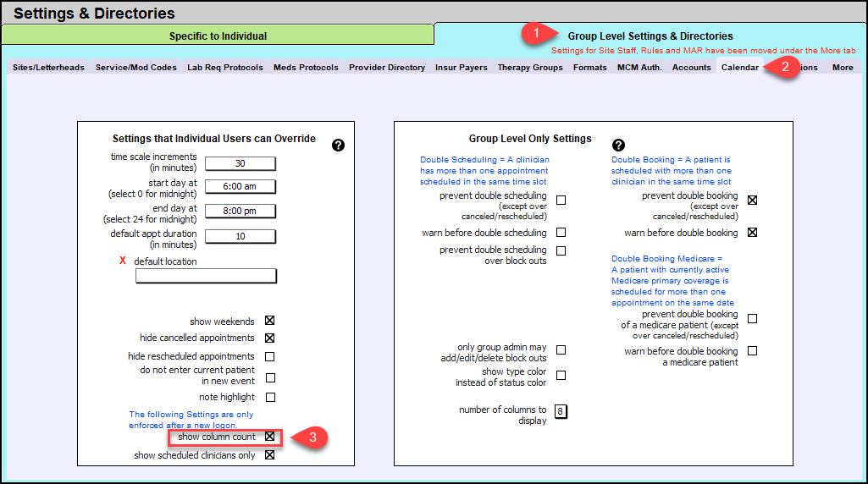The height and width of the screenshot is (484, 868).
Task: Click the number of columns to display box
Action: 561,412
